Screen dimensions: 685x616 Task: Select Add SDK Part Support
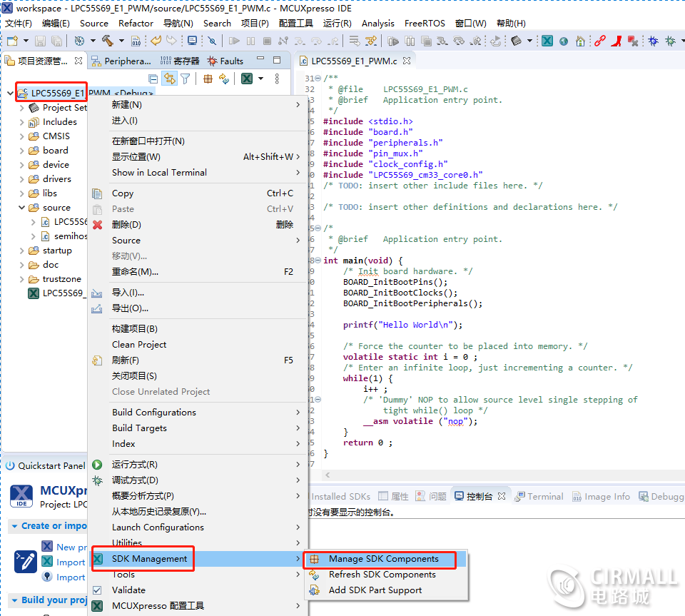click(375, 590)
